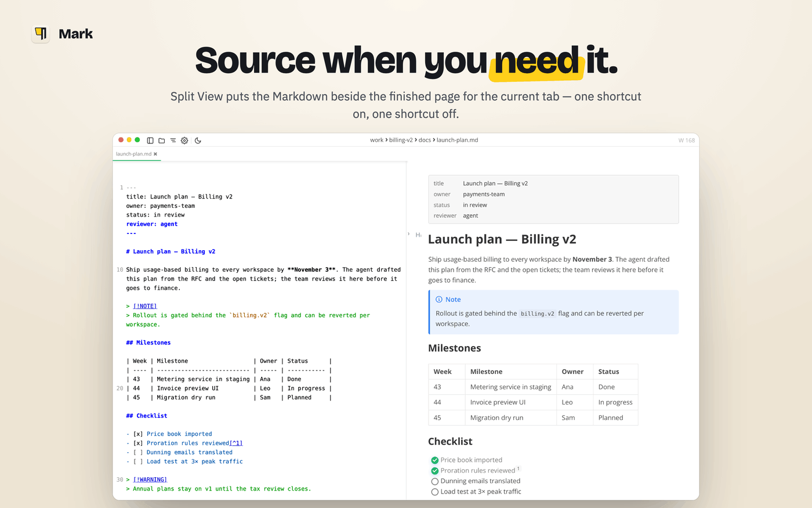
Task: Check Load test at 3× peak traffic
Action: pyautogui.click(x=434, y=492)
